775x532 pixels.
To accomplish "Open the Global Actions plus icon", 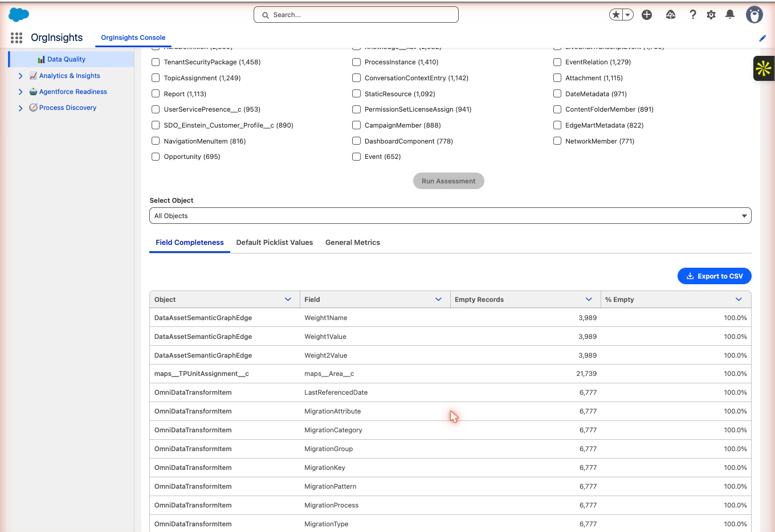I will point(647,15).
